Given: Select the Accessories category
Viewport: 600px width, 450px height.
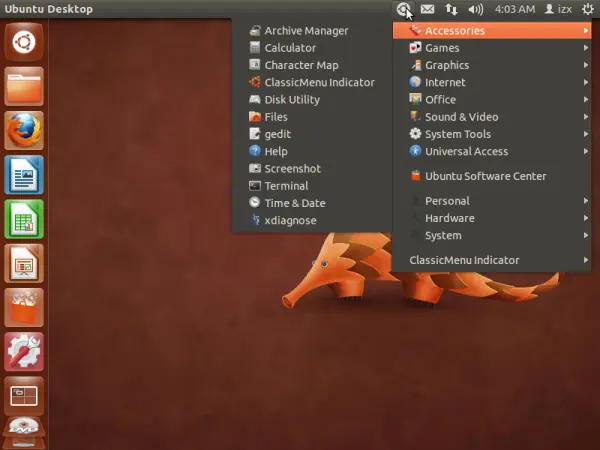Looking at the screenshot, I should click(x=492, y=31).
